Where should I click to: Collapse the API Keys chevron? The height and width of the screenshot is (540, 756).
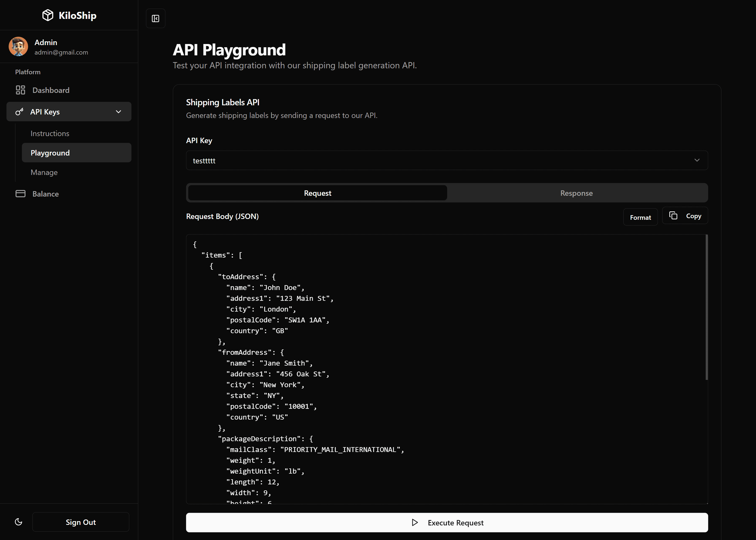tap(118, 112)
